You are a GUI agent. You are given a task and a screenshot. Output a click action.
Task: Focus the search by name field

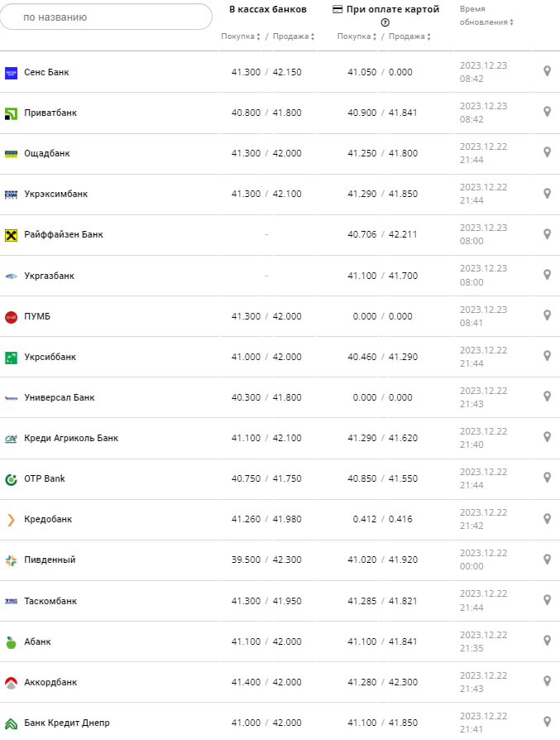click(x=106, y=17)
